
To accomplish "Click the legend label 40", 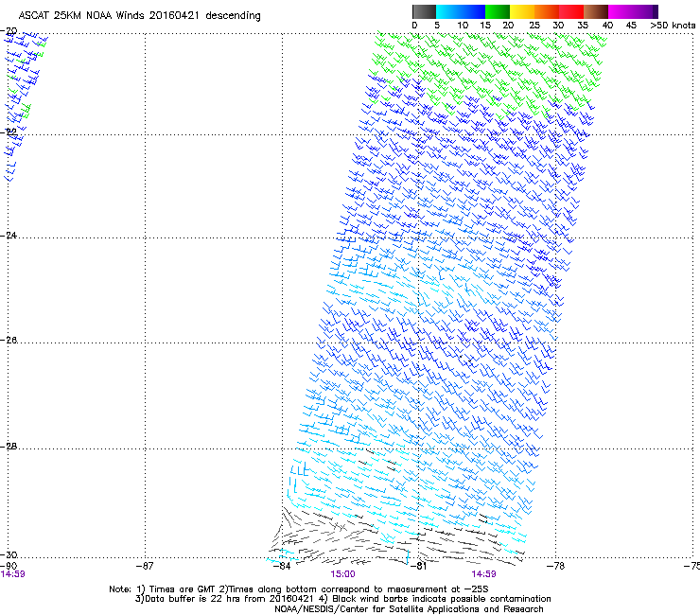I will (x=607, y=26).
